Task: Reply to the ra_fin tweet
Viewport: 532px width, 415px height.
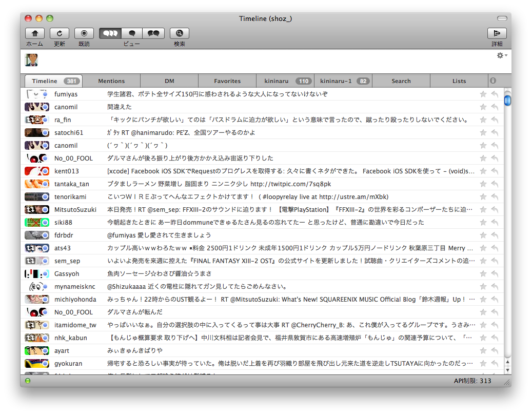Action: (495, 120)
